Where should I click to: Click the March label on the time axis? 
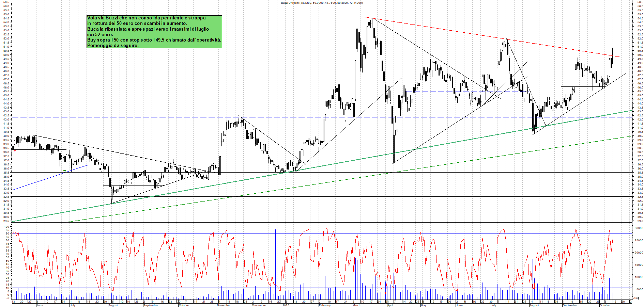click(x=356, y=305)
